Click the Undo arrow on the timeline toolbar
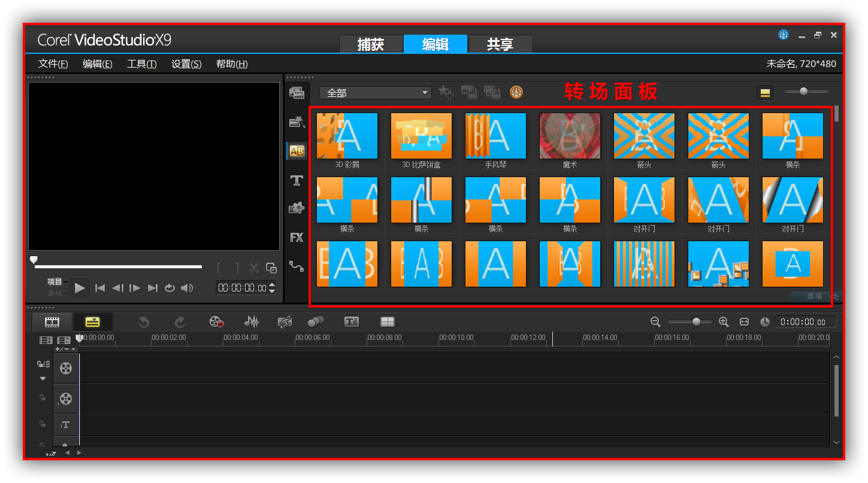The height and width of the screenshot is (483, 868). click(x=144, y=321)
